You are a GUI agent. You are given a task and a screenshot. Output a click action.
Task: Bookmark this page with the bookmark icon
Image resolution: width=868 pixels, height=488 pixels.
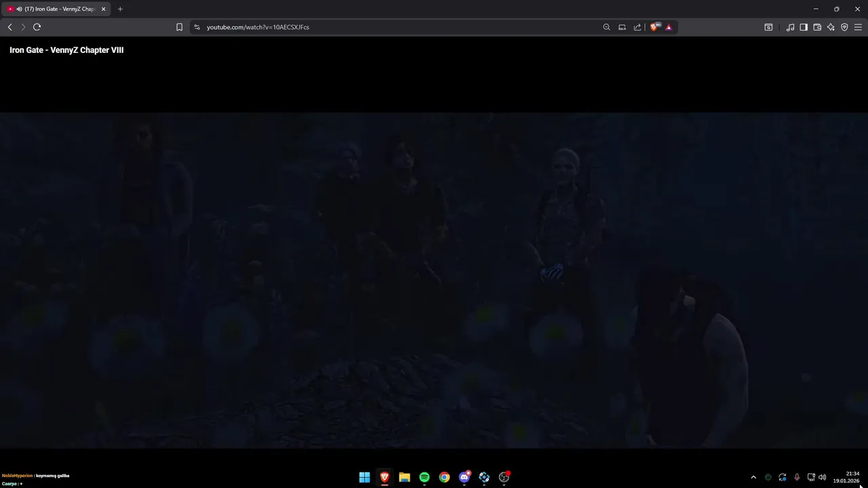pos(179,27)
